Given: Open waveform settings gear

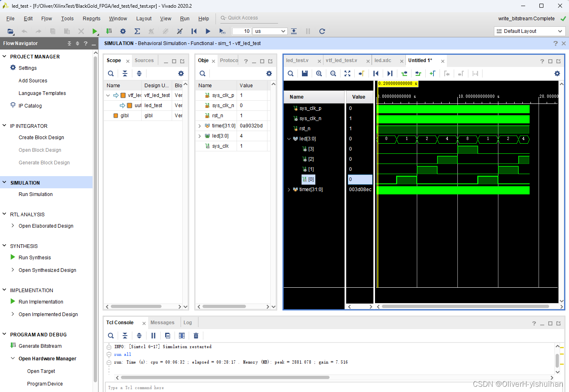Looking at the screenshot, I should 557,73.
